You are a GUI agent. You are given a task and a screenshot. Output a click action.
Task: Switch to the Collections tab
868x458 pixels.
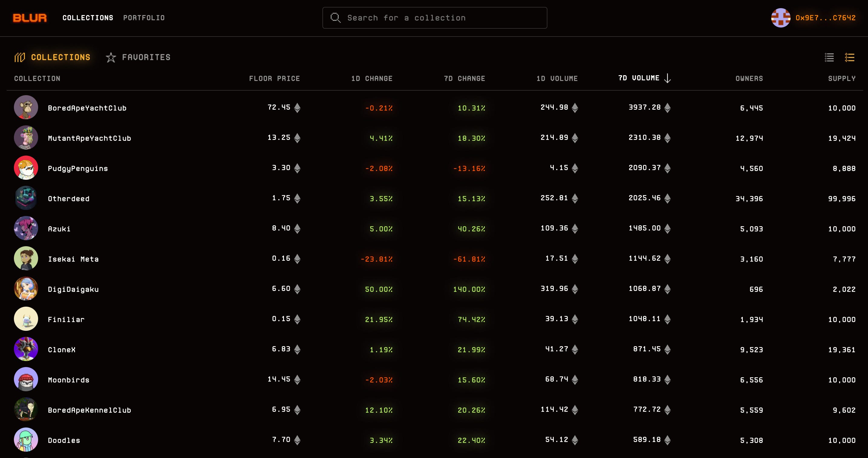tap(52, 57)
